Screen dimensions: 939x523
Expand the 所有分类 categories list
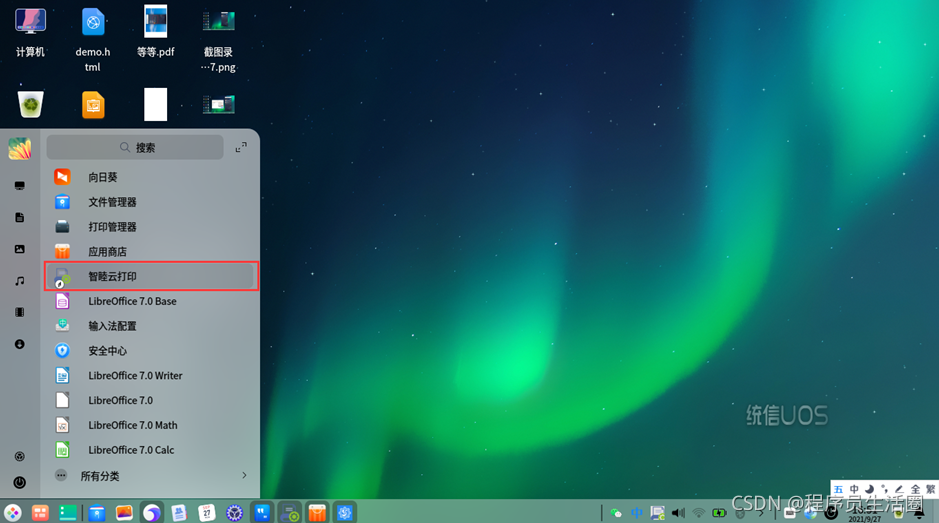point(151,476)
